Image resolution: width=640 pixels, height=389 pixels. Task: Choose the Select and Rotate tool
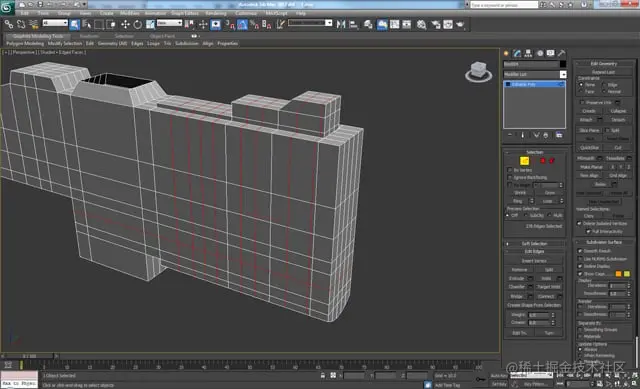(x=138, y=24)
